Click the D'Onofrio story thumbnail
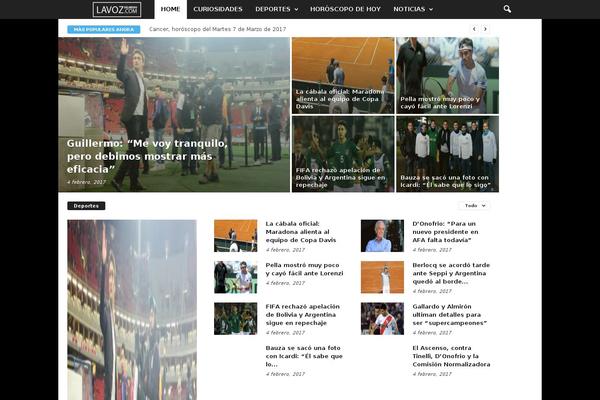The width and height of the screenshot is (600, 400). pyautogui.click(x=382, y=236)
